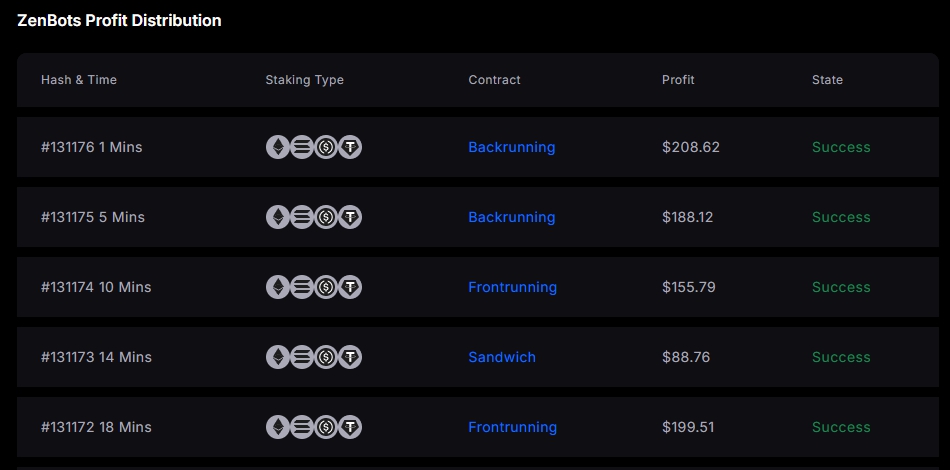Open the Backrunning link for $188.12 profit
The height and width of the screenshot is (470, 950).
click(x=511, y=217)
